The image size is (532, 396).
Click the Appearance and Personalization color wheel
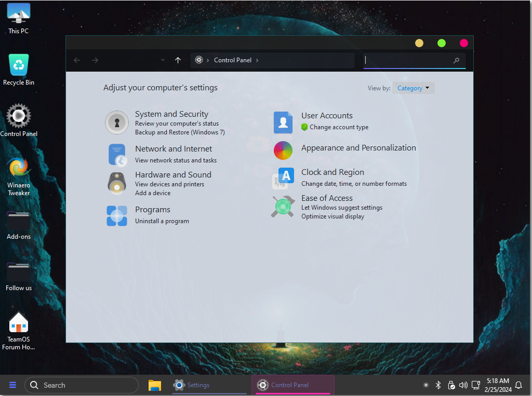coord(283,151)
